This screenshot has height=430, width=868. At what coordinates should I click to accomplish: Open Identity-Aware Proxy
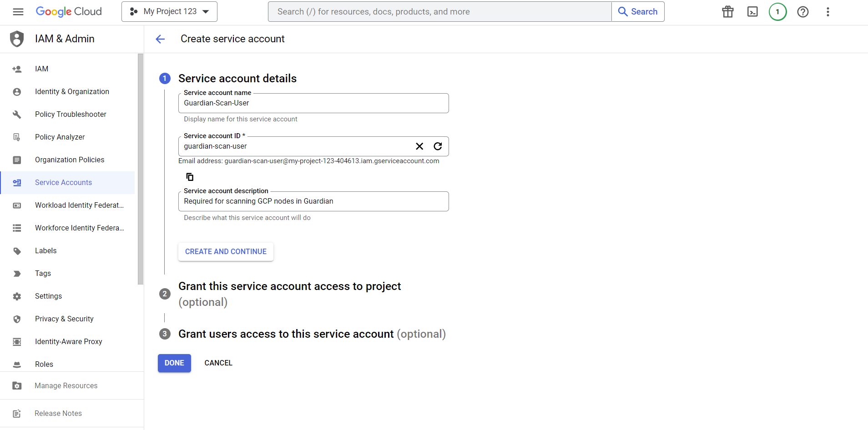click(68, 342)
